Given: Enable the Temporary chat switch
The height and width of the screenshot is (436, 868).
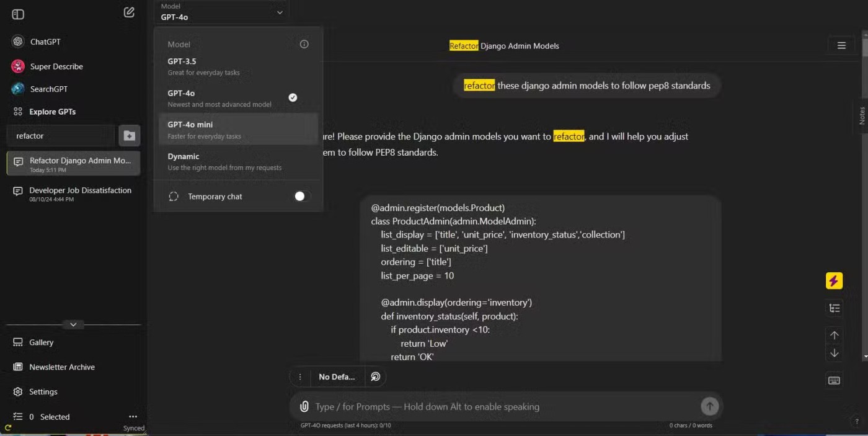Looking at the screenshot, I should coord(301,196).
